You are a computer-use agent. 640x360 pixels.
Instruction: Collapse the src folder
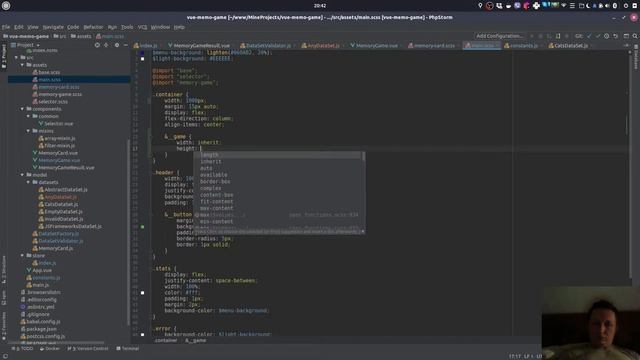point(17,58)
